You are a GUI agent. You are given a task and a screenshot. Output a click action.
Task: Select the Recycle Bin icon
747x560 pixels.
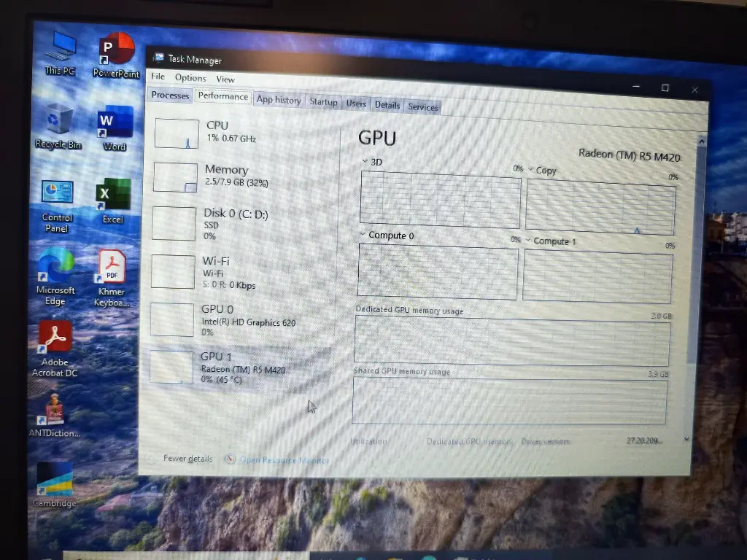58,126
